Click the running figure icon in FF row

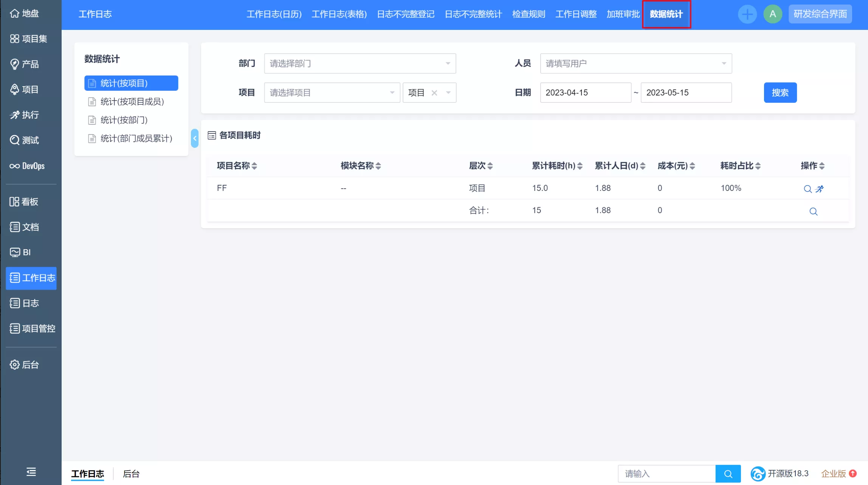coord(820,189)
